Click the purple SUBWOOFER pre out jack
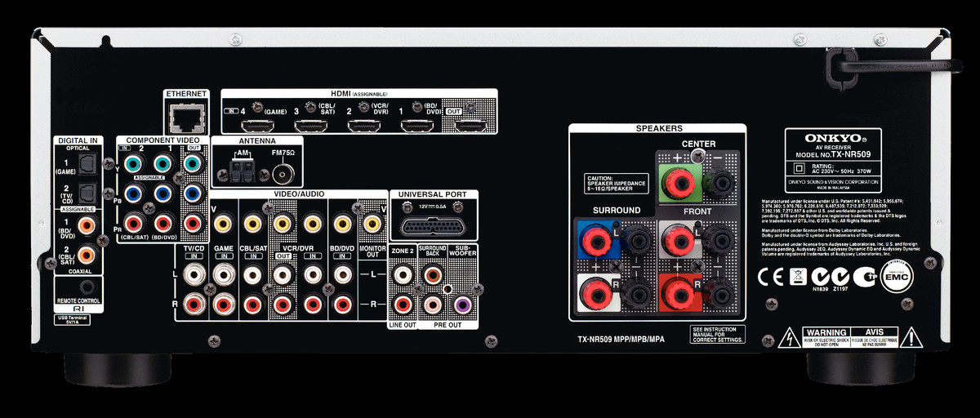Image resolution: width=980 pixels, height=418 pixels. pos(462,305)
